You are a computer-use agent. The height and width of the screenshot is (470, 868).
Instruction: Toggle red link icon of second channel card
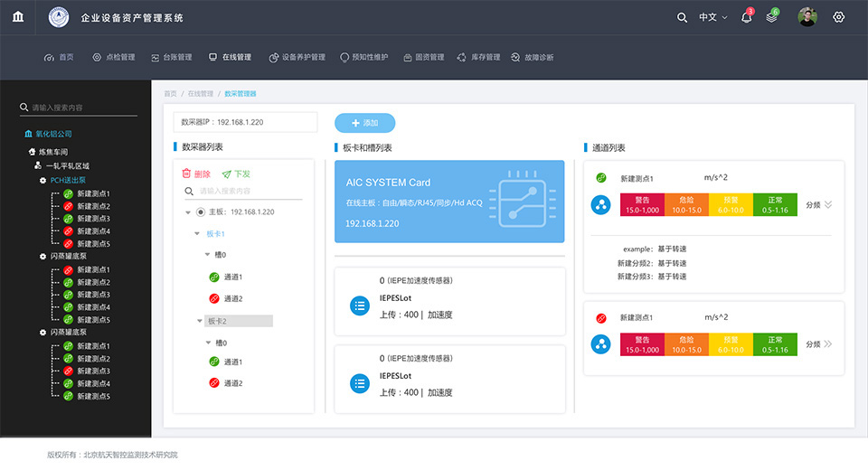coord(601,318)
